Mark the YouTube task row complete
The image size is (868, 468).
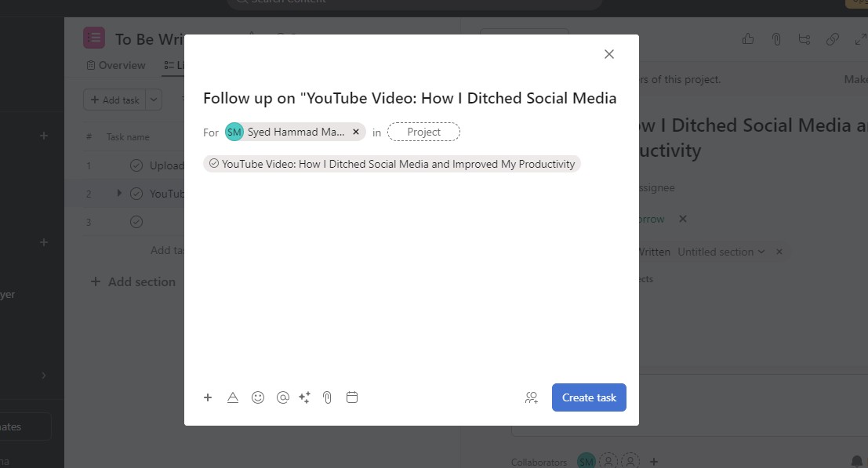coord(136,194)
